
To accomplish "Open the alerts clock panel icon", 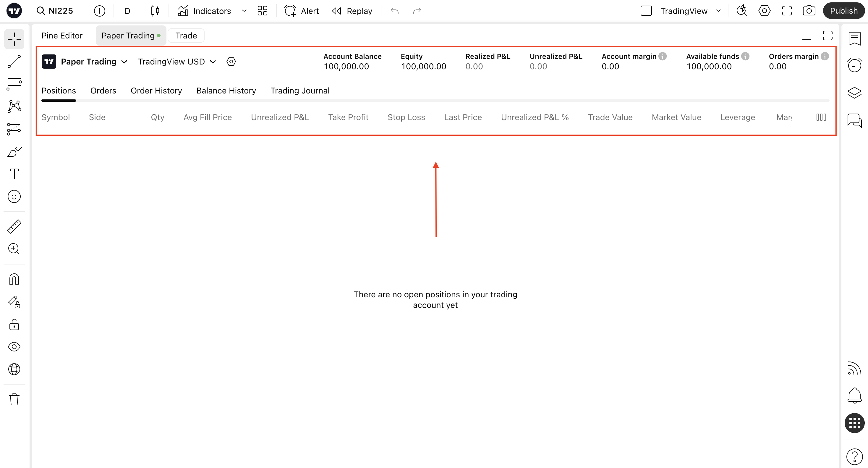I will click(854, 65).
